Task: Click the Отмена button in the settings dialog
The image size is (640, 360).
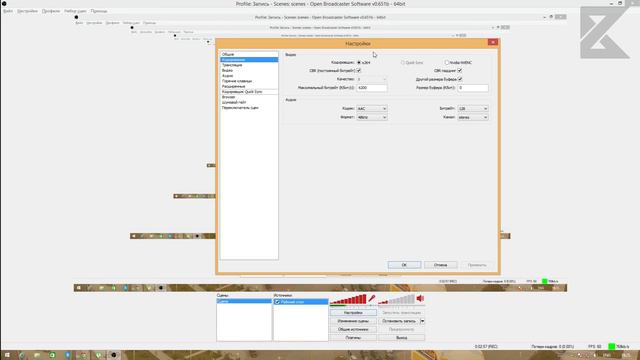Action: pyautogui.click(x=440, y=265)
